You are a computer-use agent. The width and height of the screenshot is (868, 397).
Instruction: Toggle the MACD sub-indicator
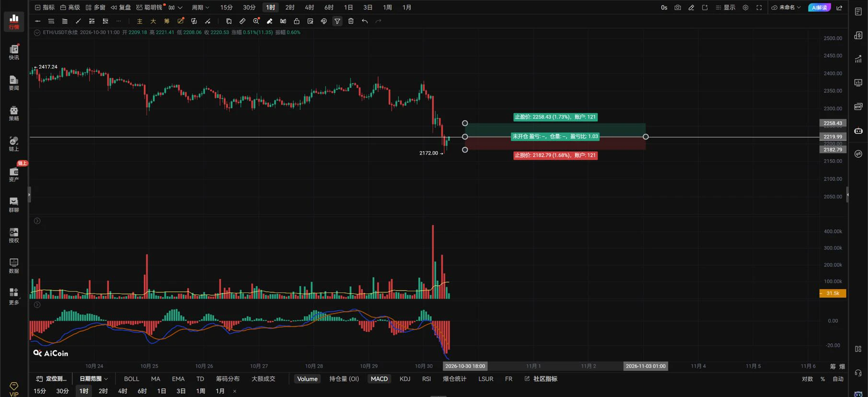(x=379, y=379)
